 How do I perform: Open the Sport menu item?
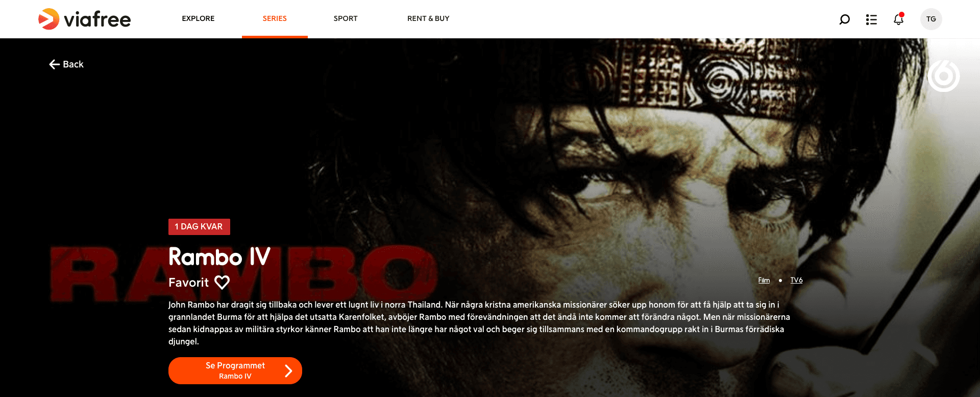[346, 18]
